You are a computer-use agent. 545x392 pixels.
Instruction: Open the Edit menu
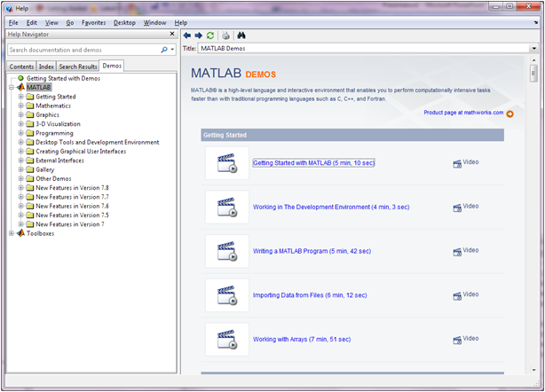point(32,22)
